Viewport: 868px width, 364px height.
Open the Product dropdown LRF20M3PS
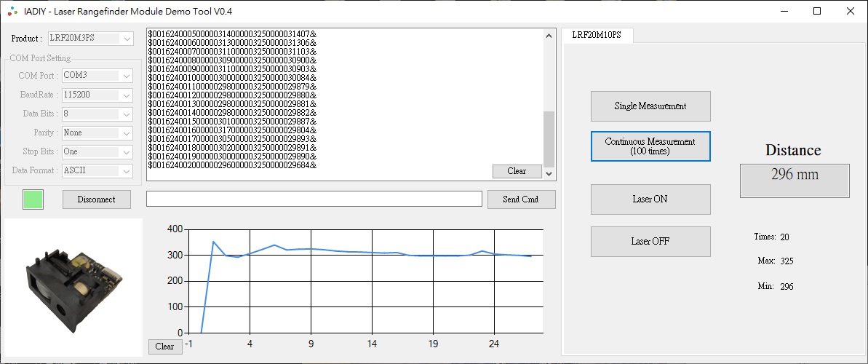91,39
